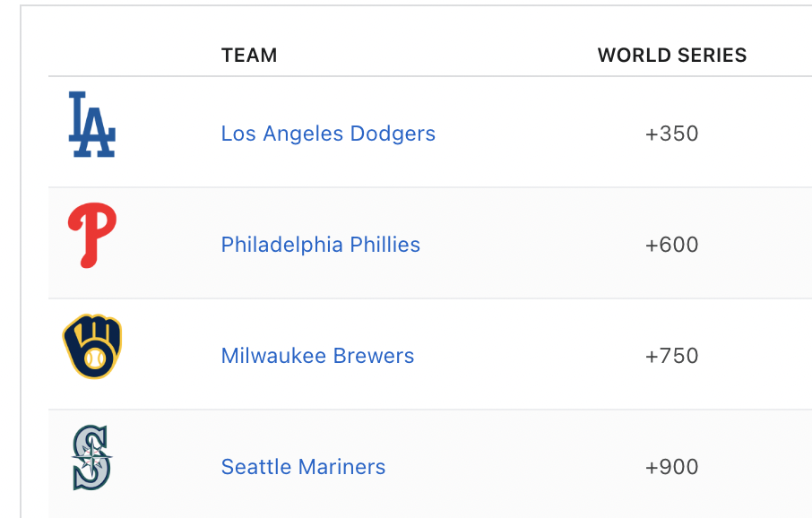Click the Los Angeles Dodgers LA logo

[92, 125]
